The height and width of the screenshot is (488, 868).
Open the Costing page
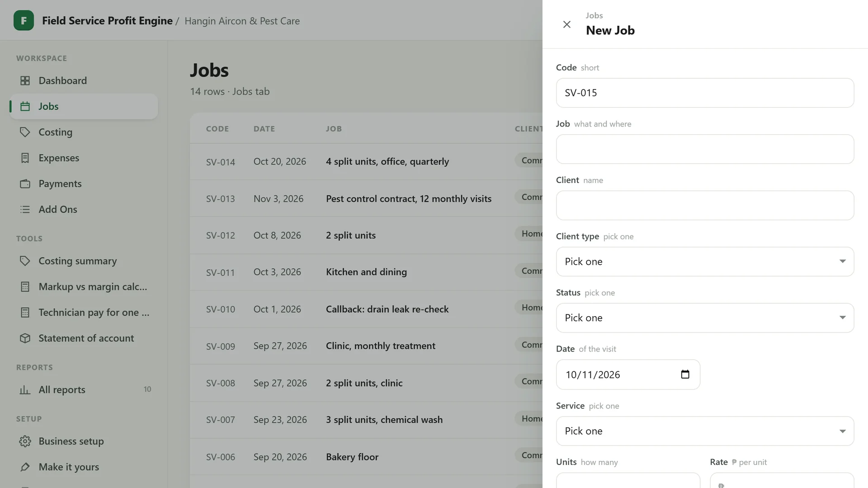pyautogui.click(x=84, y=132)
